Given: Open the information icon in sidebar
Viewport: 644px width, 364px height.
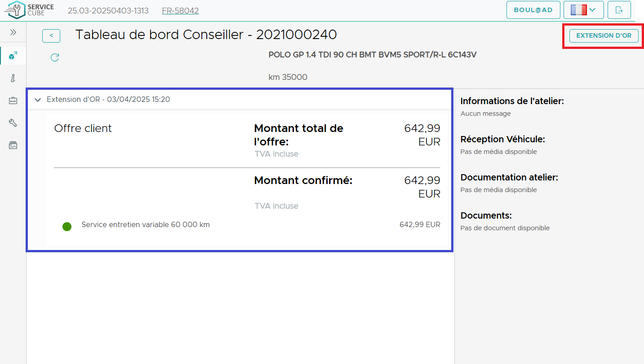Looking at the screenshot, I should (13, 78).
